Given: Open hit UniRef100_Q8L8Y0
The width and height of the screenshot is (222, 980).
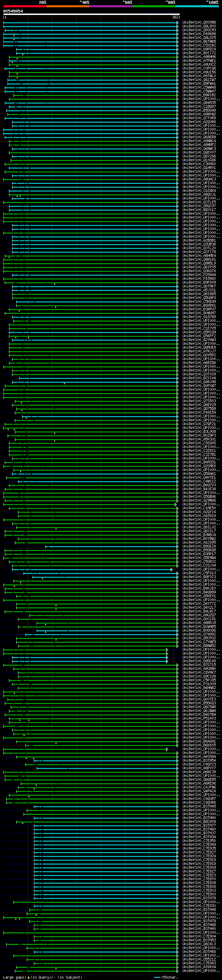Looking at the screenshot, I should point(199,26).
